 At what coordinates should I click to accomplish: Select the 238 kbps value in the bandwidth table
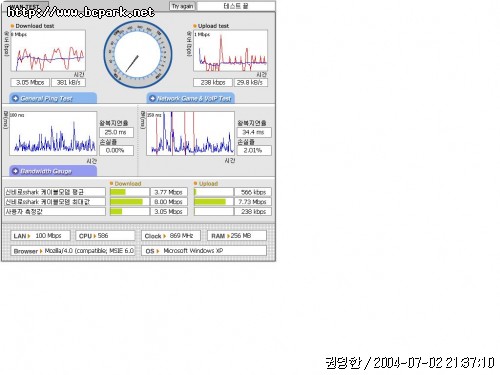(253, 212)
